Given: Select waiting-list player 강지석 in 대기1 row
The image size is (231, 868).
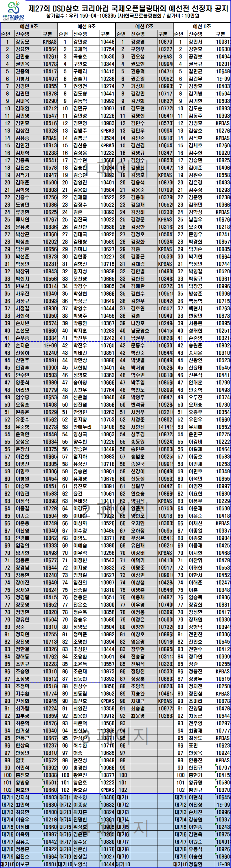Looking at the screenshot, I should pos(22,797).
